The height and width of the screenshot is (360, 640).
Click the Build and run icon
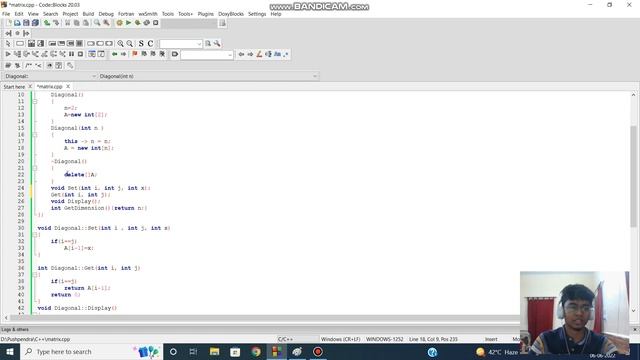[138, 23]
